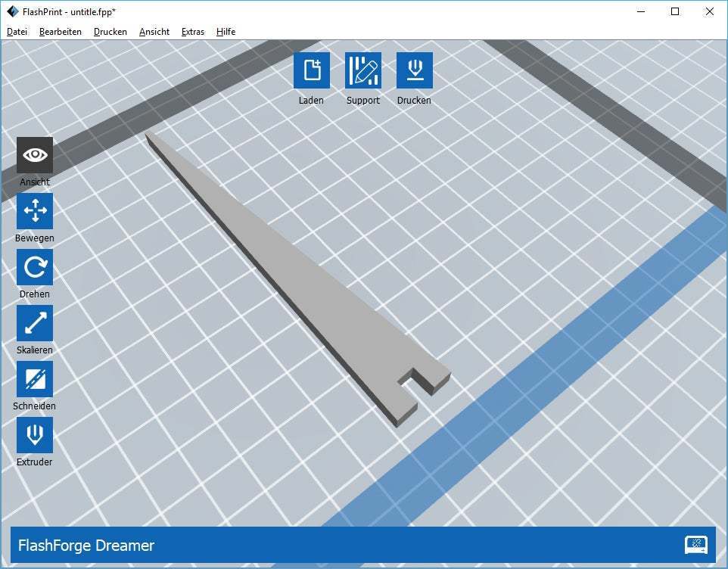Click the Laden (load file) icon
The width and height of the screenshot is (728, 569).
point(312,70)
